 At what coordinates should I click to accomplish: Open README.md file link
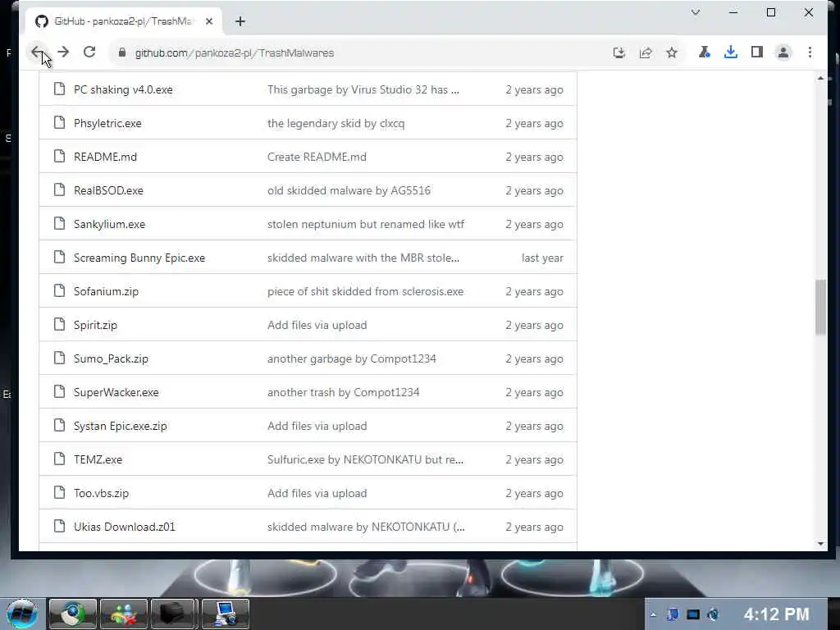pyautogui.click(x=106, y=157)
